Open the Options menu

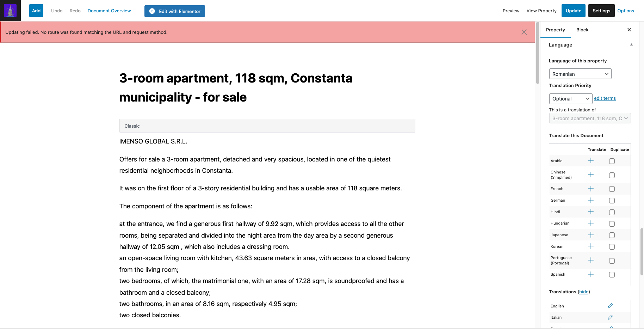626,11
